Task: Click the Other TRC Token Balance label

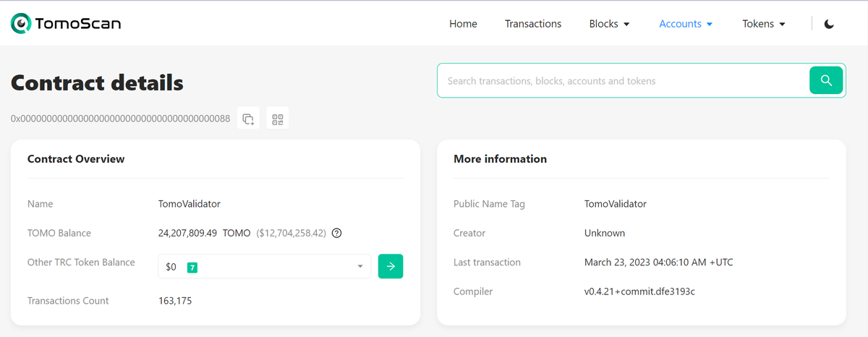Action: tap(81, 263)
